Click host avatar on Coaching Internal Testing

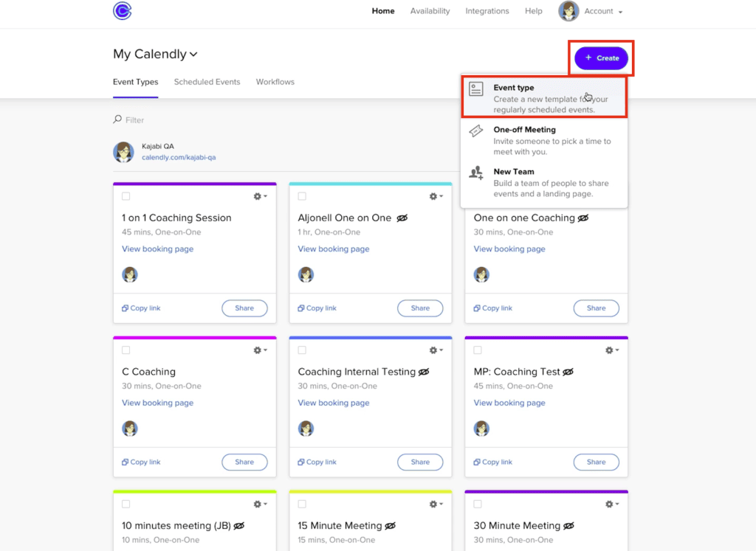[306, 428]
